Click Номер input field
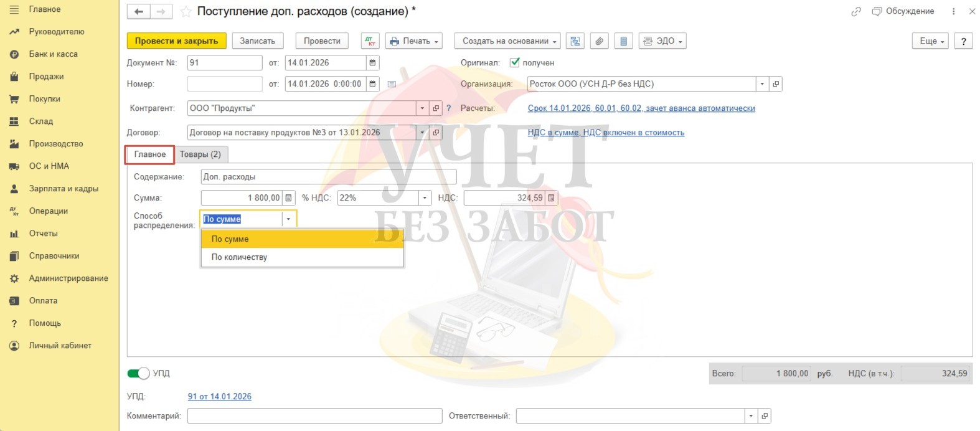980x431 pixels. tap(225, 84)
